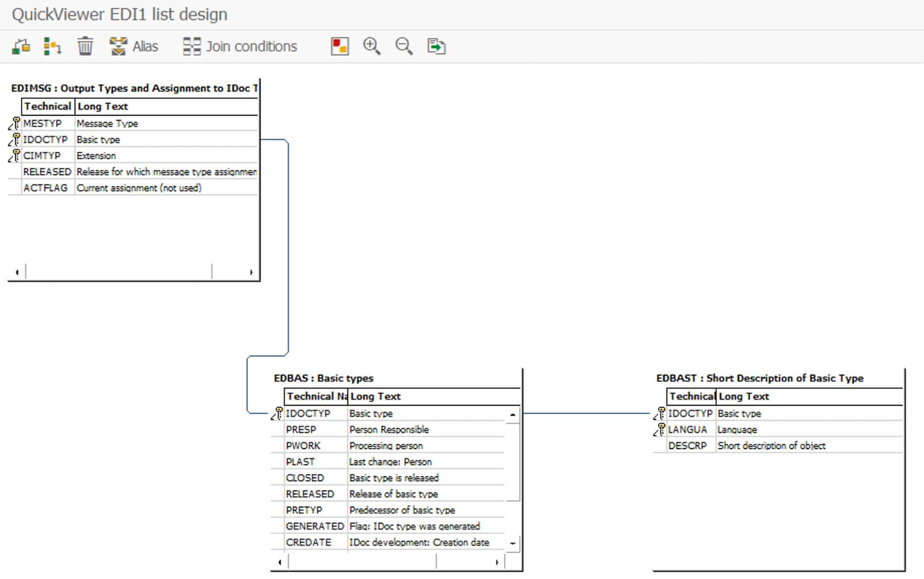Click the zoom out magnifier

(x=404, y=46)
